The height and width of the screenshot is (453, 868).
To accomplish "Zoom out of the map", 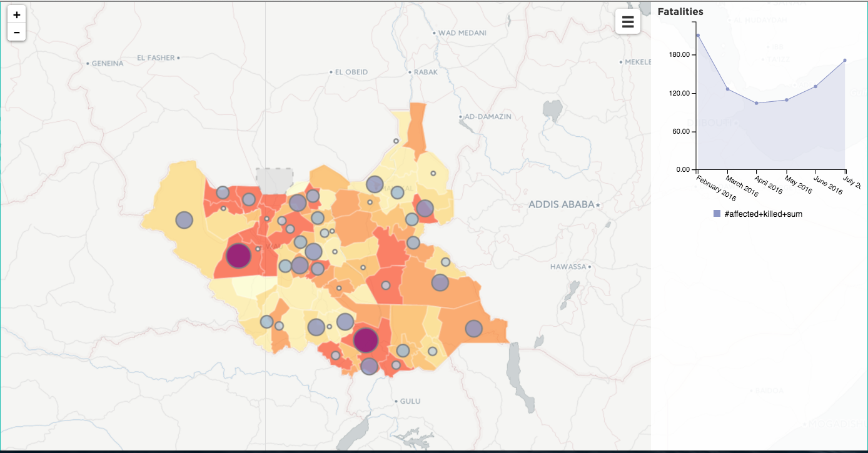I will 16,32.
